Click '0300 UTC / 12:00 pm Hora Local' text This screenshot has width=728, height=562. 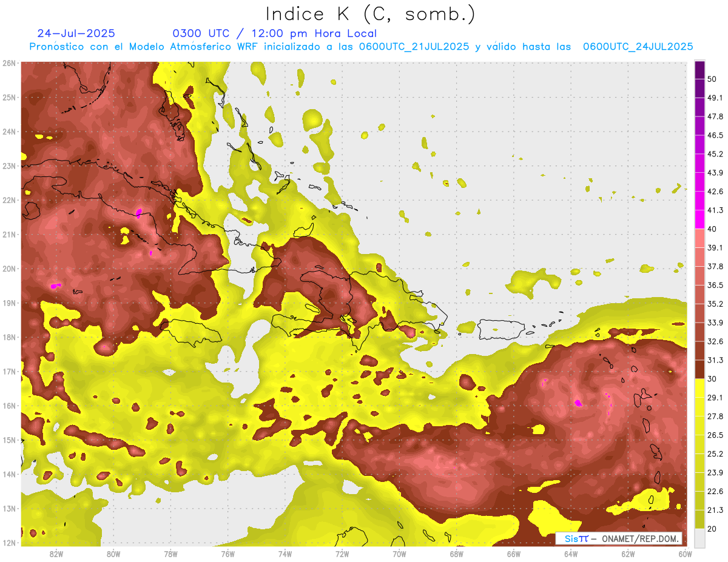point(274,33)
